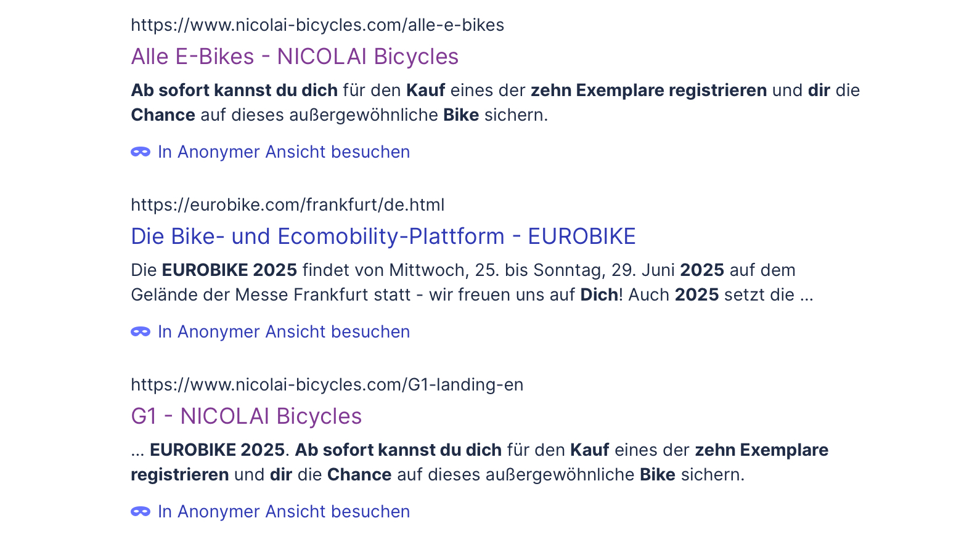Click snippet line starting 'Ab sofort kannst du dich'
The width and height of the screenshot is (980, 534).
496,90
